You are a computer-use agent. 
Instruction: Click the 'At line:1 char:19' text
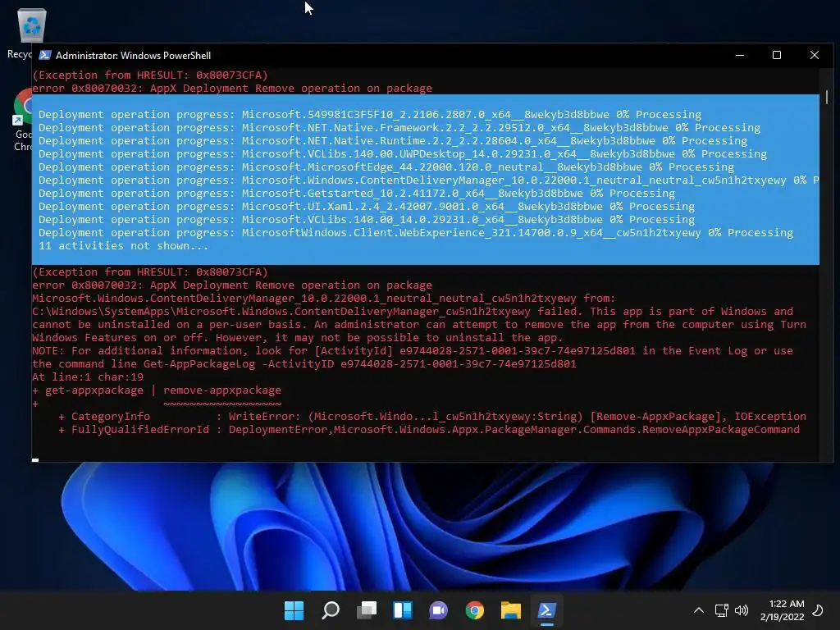pos(87,377)
